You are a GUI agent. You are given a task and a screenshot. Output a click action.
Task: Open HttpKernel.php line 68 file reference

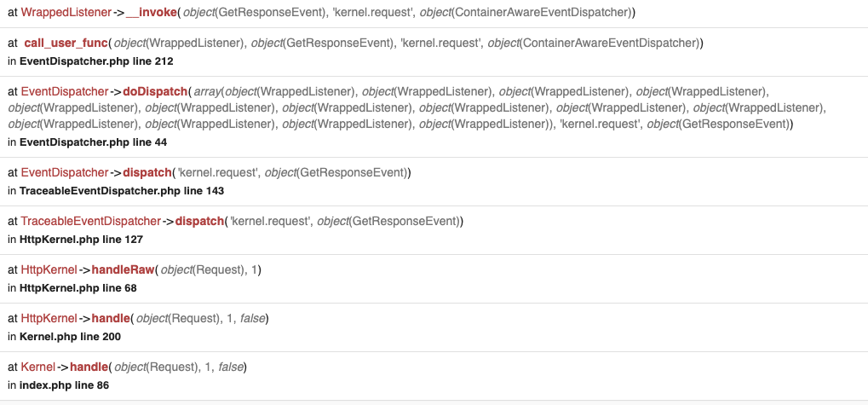(x=78, y=288)
